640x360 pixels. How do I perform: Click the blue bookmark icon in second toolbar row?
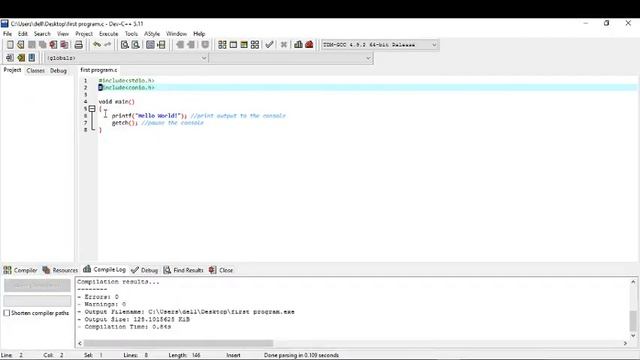tap(31, 58)
